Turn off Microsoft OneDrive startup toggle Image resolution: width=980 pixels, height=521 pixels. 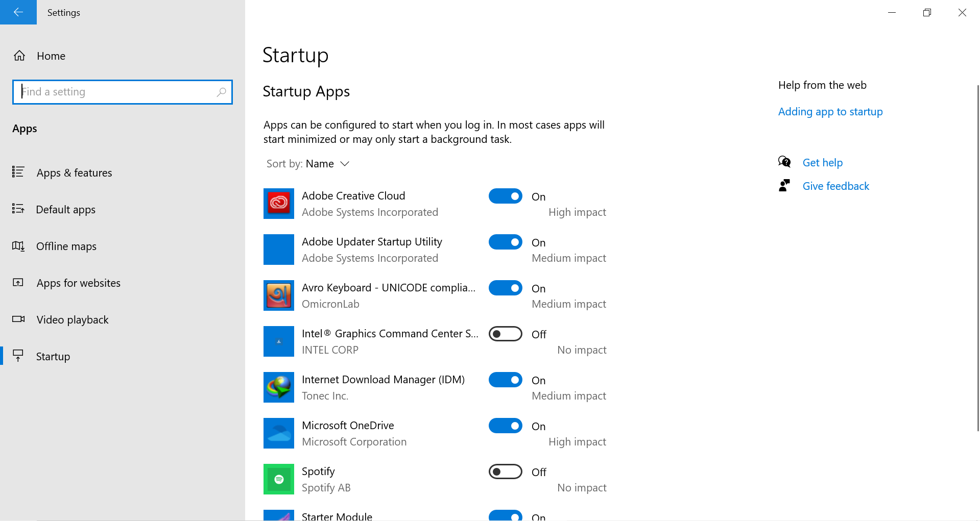tap(505, 426)
